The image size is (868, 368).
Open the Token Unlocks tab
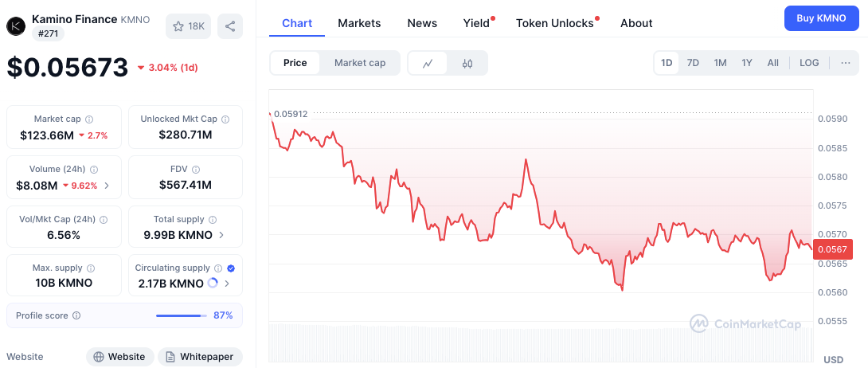tap(555, 23)
